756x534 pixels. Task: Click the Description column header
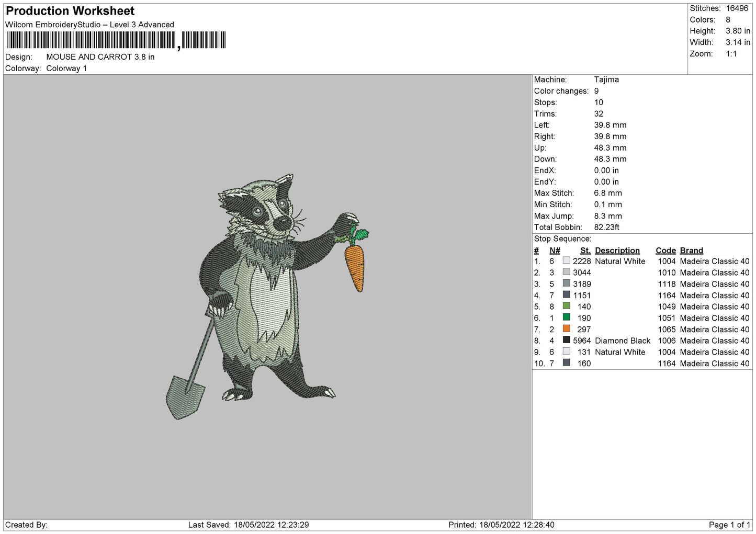(617, 251)
